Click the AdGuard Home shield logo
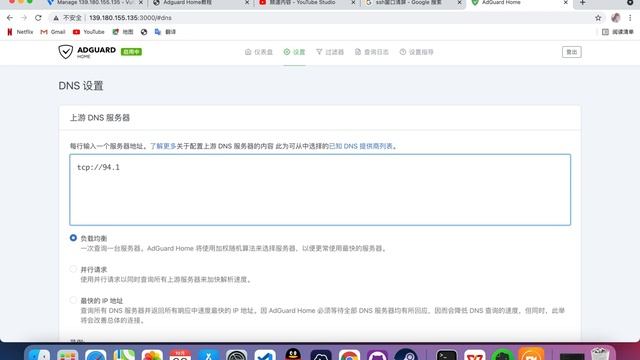 (x=65, y=52)
